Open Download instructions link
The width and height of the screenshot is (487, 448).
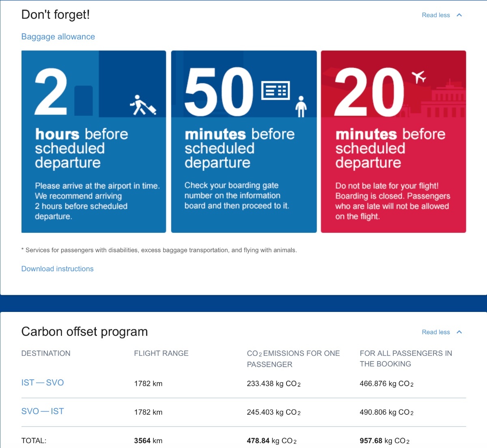57,268
